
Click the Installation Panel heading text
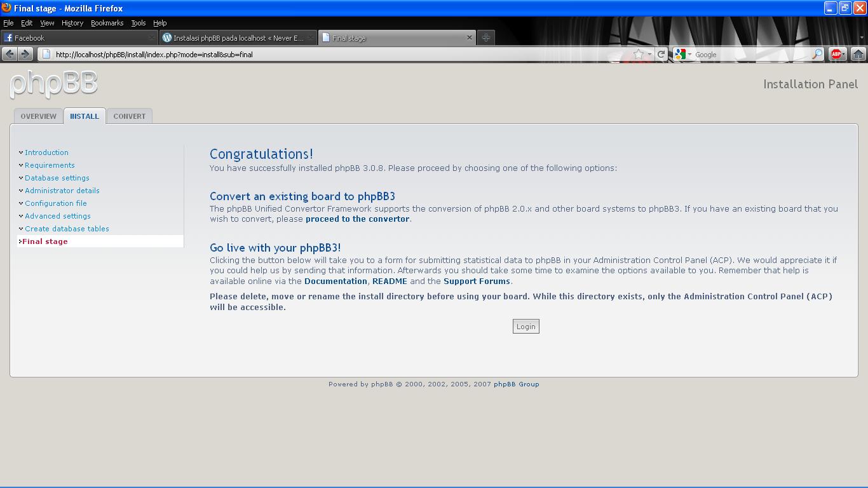click(810, 85)
